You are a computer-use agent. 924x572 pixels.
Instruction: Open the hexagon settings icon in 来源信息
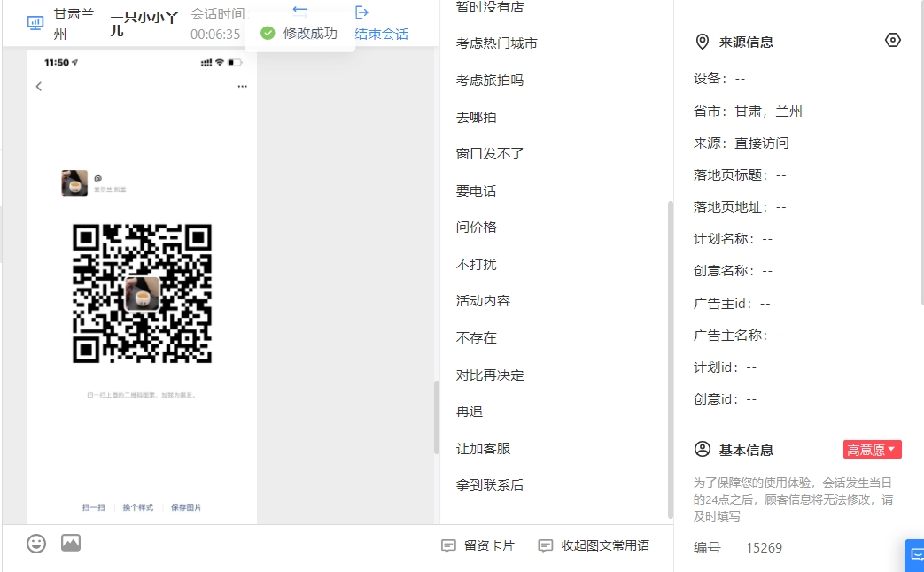[x=893, y=40]
